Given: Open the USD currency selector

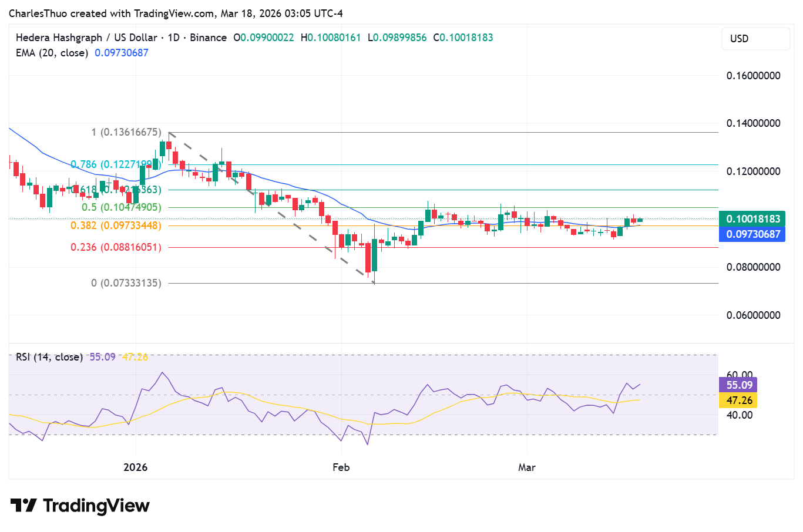Looking at the screenshot, I should (755, 38).
